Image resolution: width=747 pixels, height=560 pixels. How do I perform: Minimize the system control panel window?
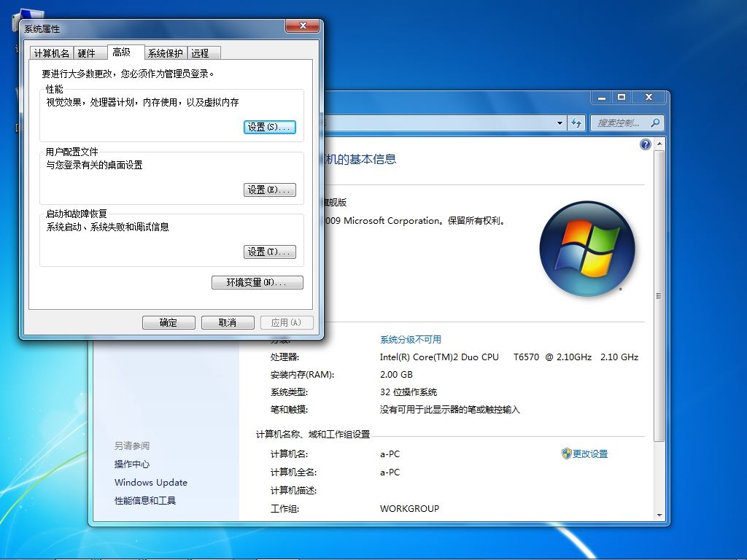(602, 97)
